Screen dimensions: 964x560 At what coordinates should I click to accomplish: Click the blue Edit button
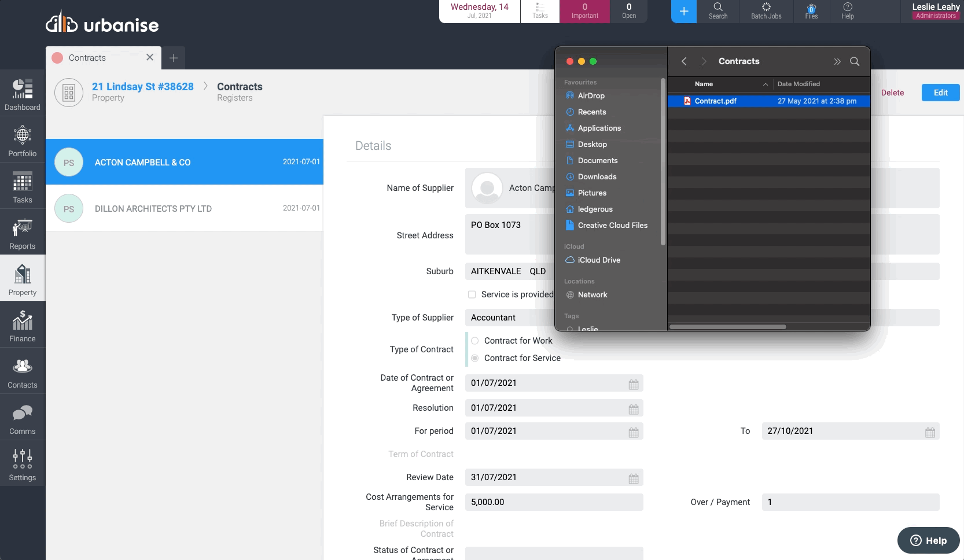(940, 93)
